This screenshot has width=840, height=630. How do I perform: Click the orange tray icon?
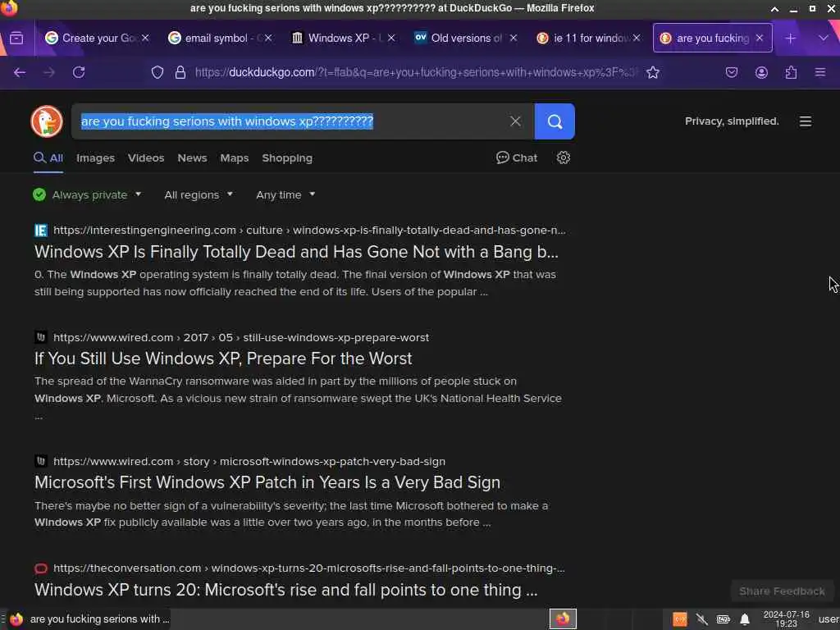coord(680,619)
